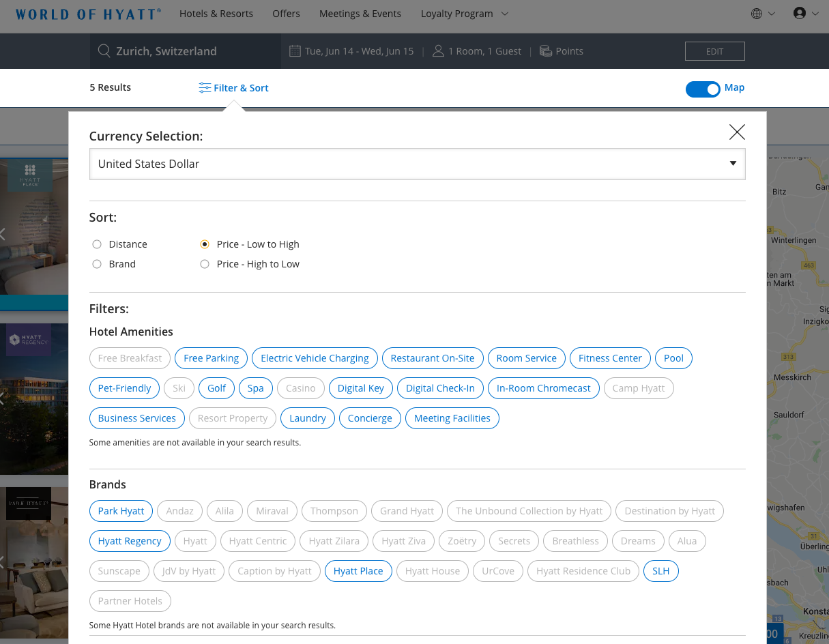Viewport: 829px width, 644px height.
Task: Select the Fitness Center amenity filter
Action: pos(610,358)
